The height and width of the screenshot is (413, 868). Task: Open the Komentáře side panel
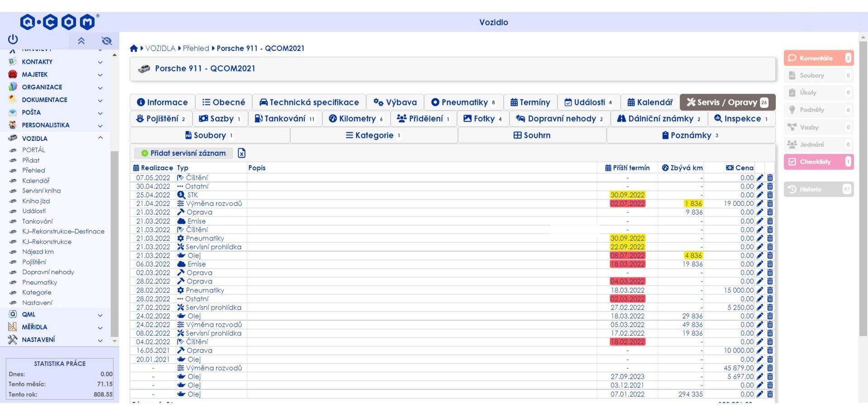tap(819, 58)
